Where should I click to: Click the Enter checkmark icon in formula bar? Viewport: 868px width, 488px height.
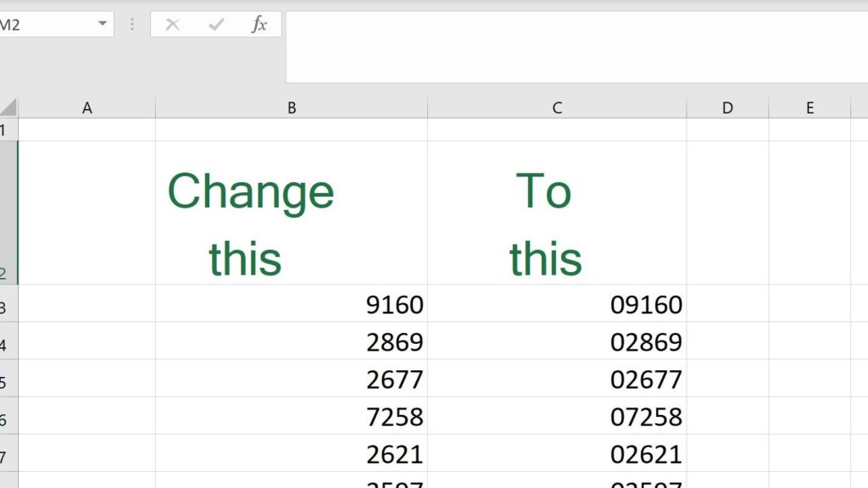[x=216, y=25]
